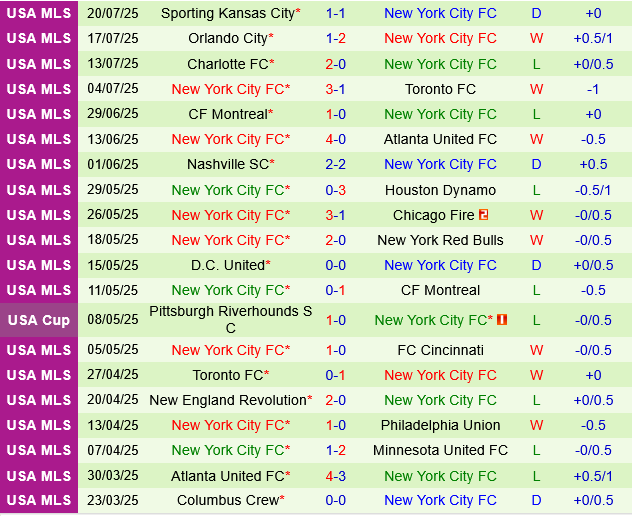This screenshot has width=632, height=516.
Task: Select the Orlando City team name
Action: 228,38
